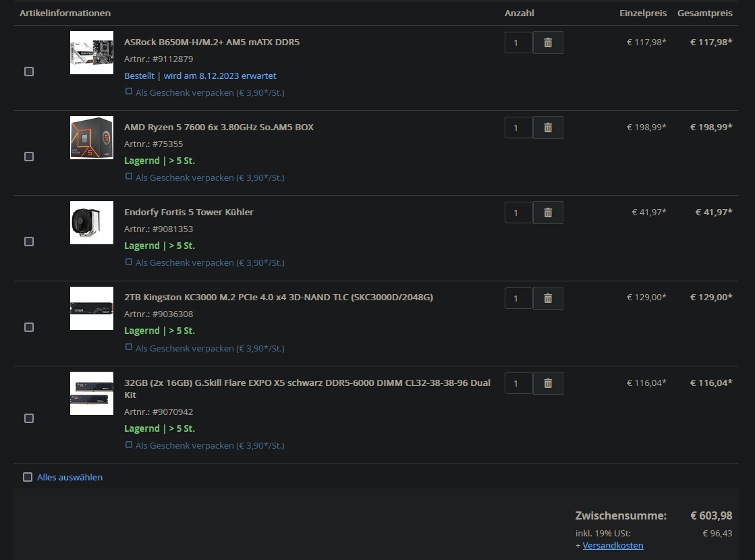Click Gesamtpreis € 41,97 for Endorfy cooler
This screenshot has height=560, width=755.
coord(714,213)
